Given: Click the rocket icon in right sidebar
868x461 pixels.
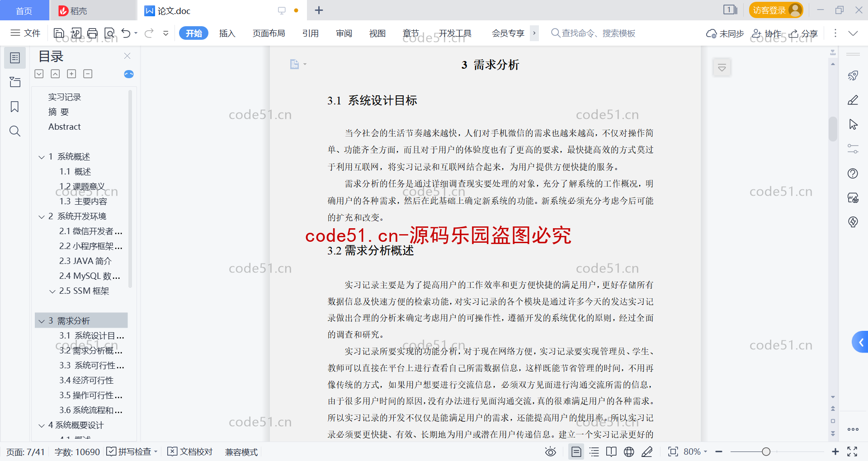Looking at the screenshot, I should 853,75.
